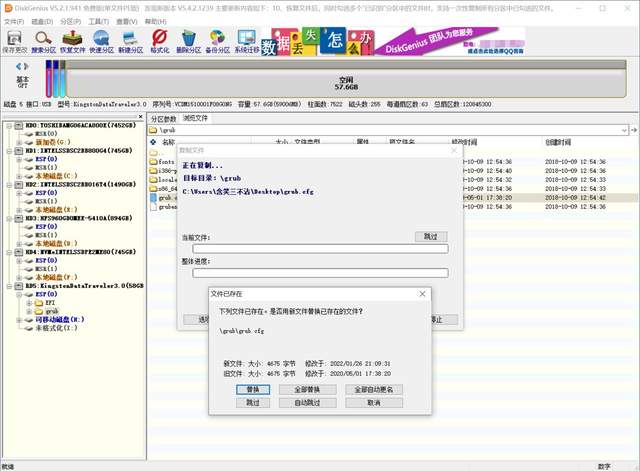Select 本地磁盘(D:) in the tree
Screen dimensions: 640x471
tap(56, 244)
